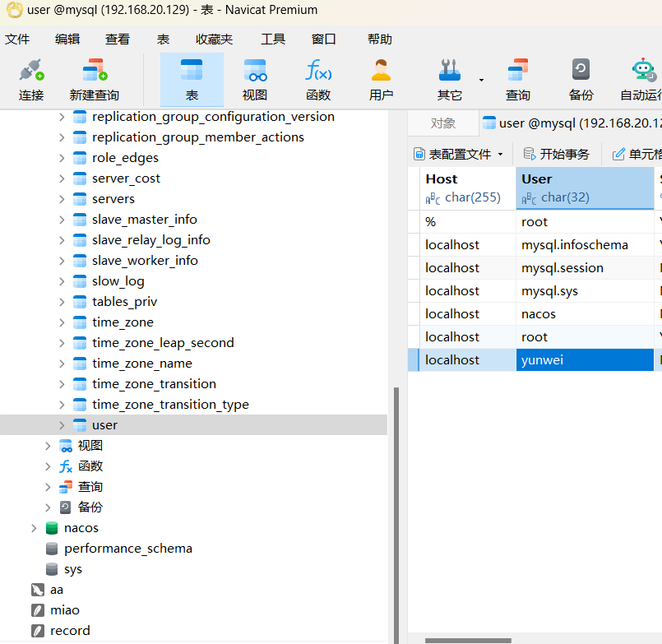The height and width of the screenshot is (644, 662).
Task: Click the 开始事务 button
Action: 557,154
